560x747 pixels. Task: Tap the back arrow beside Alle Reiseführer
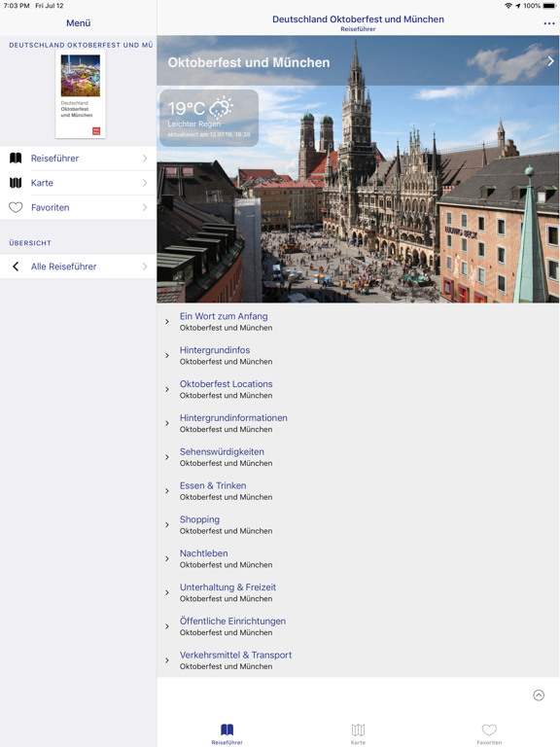click(x=16, y=267)
